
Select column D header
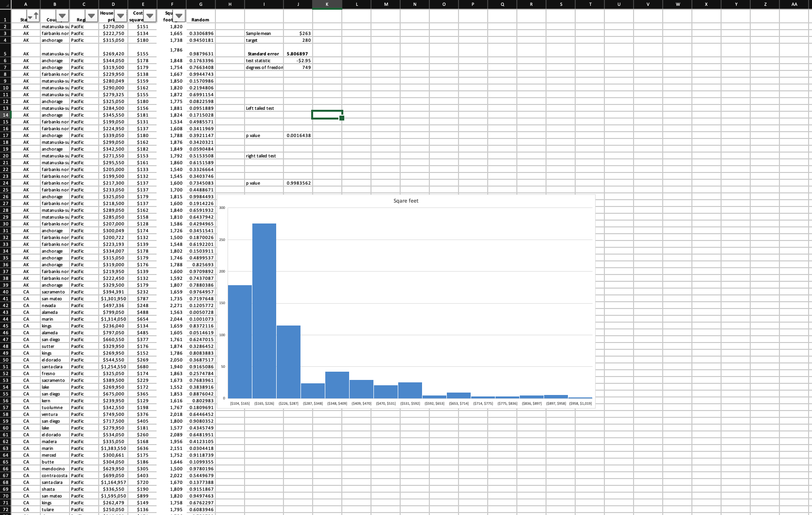[113, 4]
